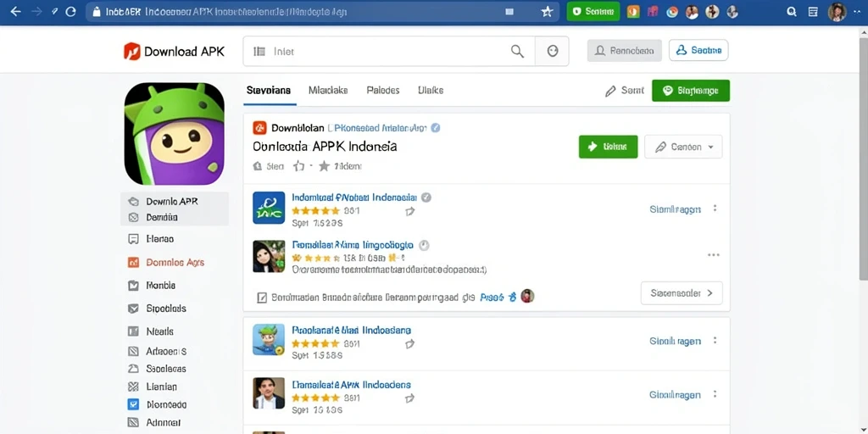Open the Dameileaté APK Indoadens listing
The width and height of the screenshot is (868, 434).
351,384
